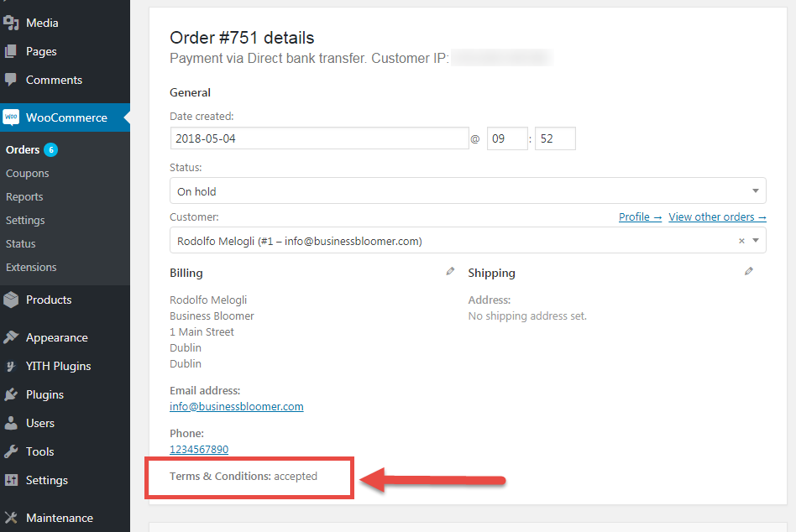Expand the On hold status dropdown
Screen dimensions: 796x532
coord(468,190)
